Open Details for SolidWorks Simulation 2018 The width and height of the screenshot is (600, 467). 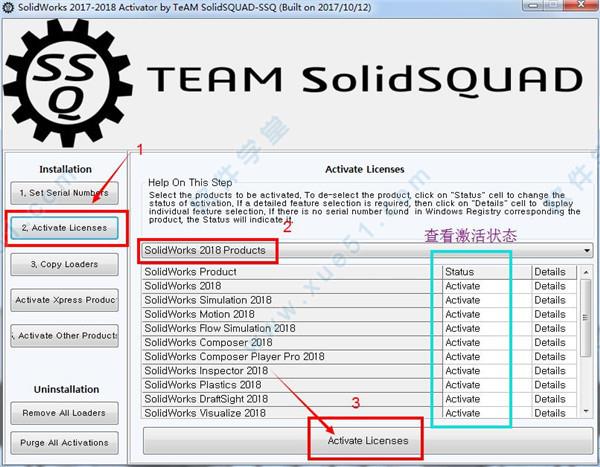click(554, 300)
